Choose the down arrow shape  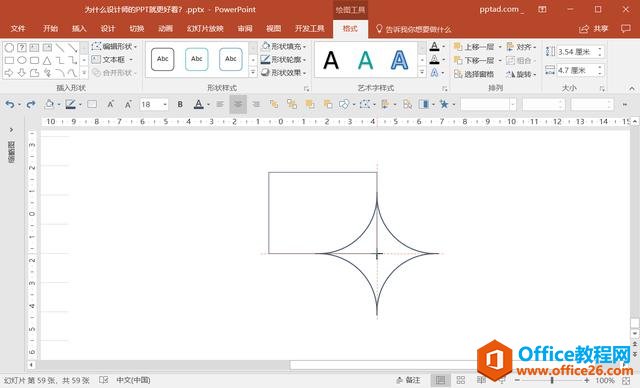(22, 73)
